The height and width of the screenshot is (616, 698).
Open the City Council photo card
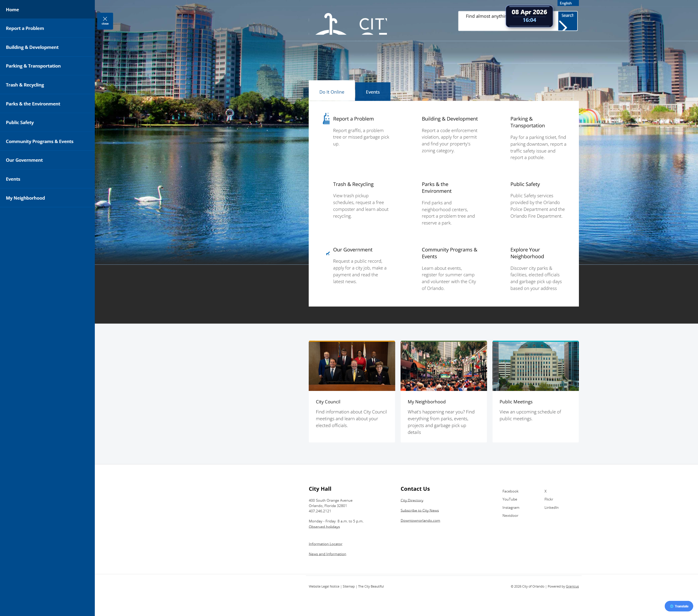(x=351, y=366)
